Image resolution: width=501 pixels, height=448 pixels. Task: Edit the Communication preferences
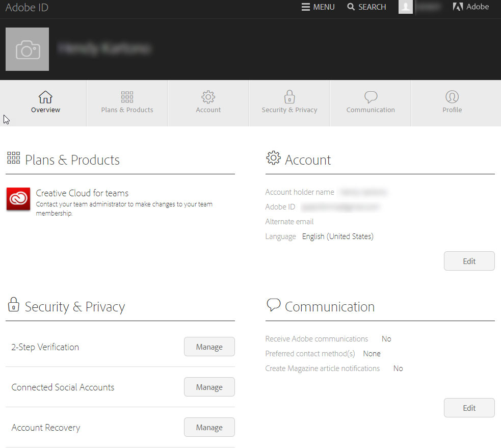[x=469, y=408]
